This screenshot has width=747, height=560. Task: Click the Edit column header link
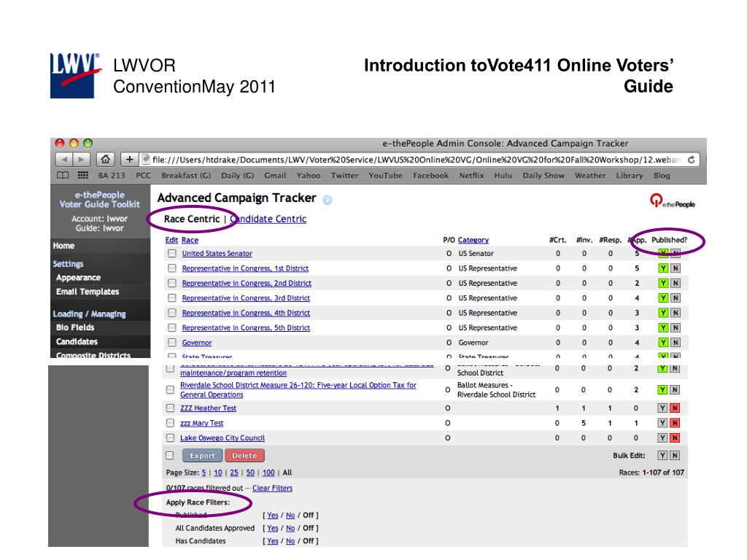coord(171,240)
